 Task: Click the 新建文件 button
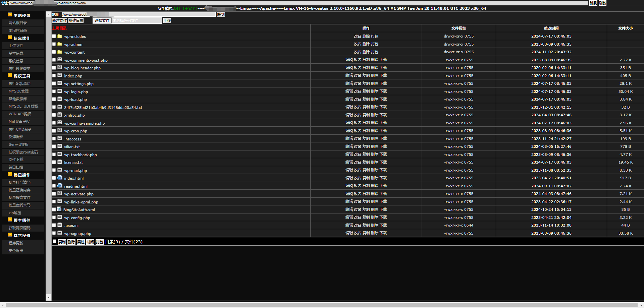59,20
